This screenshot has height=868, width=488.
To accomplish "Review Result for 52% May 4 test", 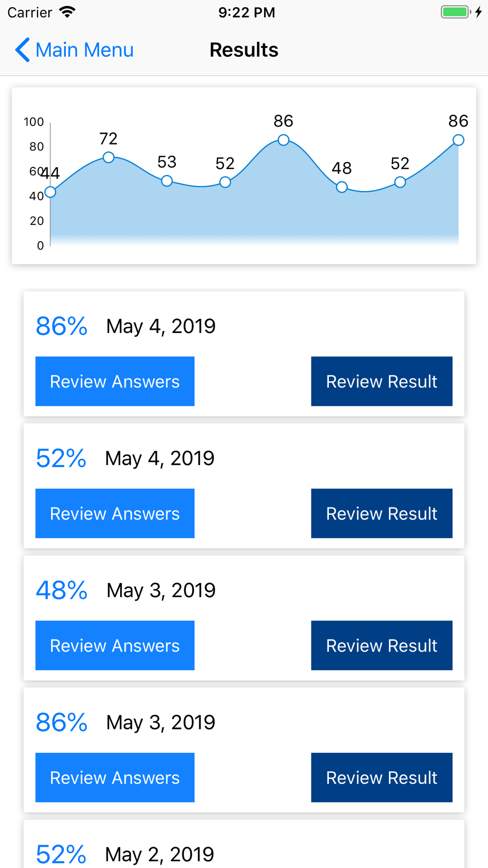I will (x=382, y=513).
